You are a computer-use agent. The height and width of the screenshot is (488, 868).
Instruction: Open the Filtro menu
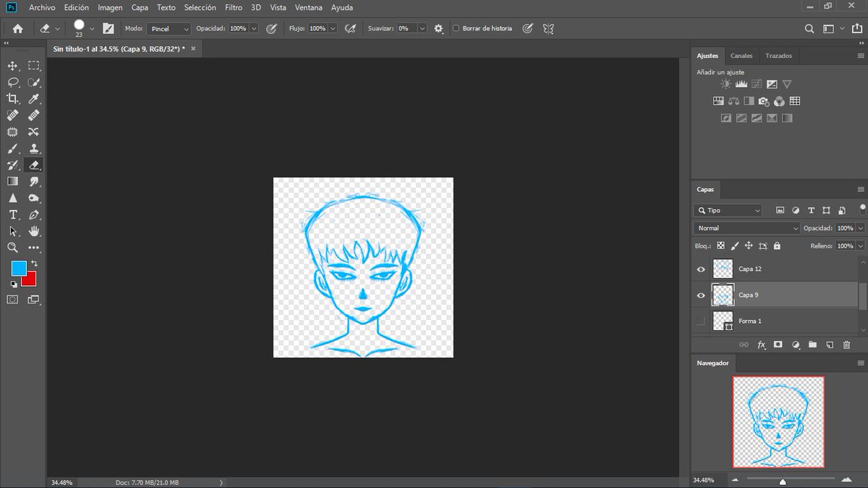[234, 7]
